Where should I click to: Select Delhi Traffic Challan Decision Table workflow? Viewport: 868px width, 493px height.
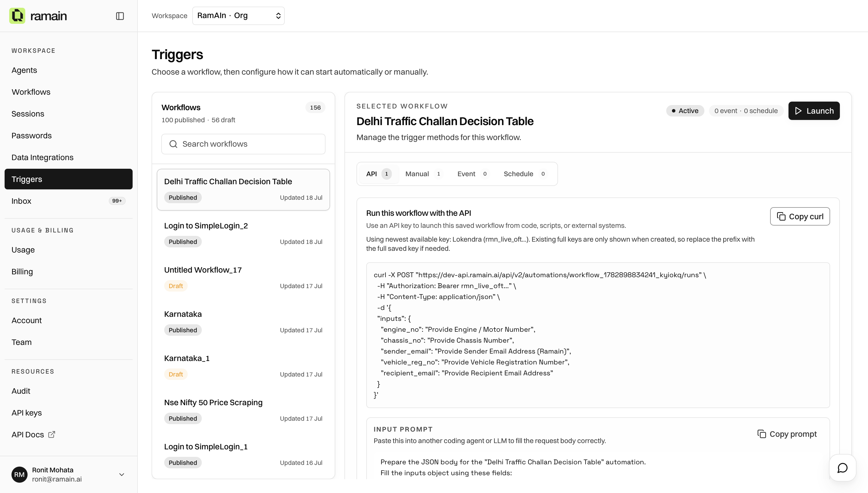coord(243,190)
